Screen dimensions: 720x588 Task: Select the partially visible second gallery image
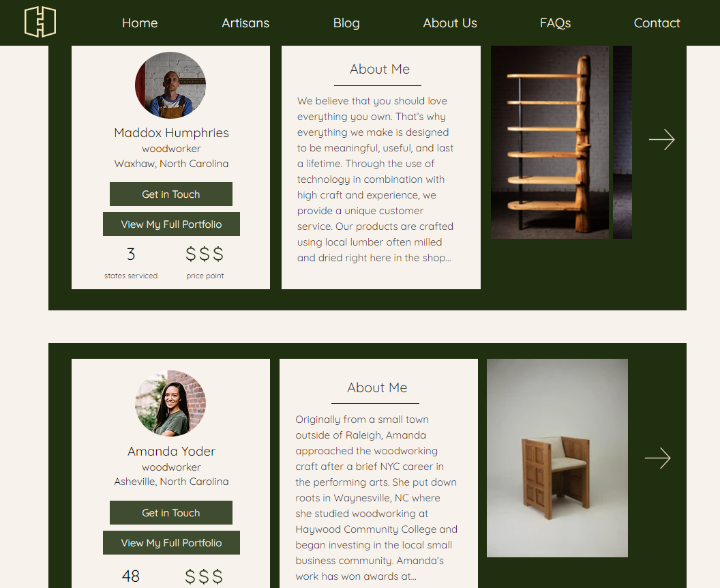pyautogui.click(x=622, y=142)
